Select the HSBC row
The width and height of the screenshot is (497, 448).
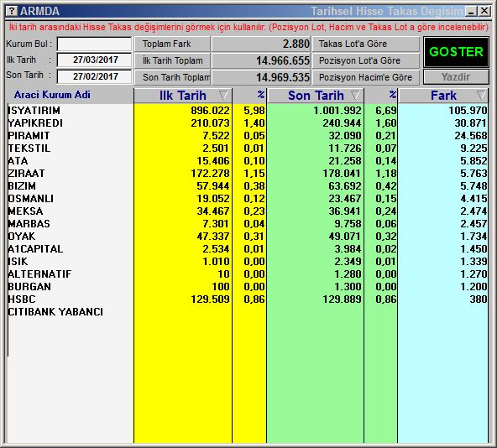(x=248, y=300)
